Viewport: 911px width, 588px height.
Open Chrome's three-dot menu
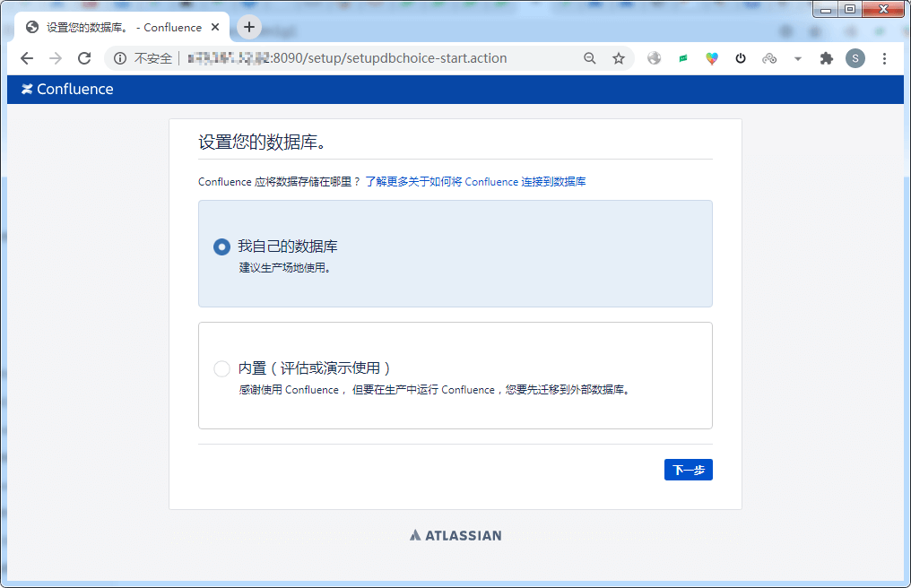click(x=884, y=58)
